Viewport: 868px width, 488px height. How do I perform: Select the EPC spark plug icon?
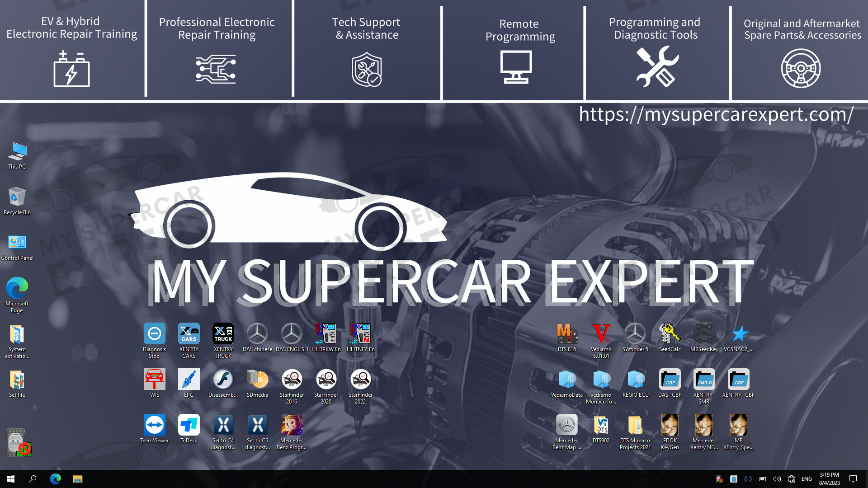(189, 380)
